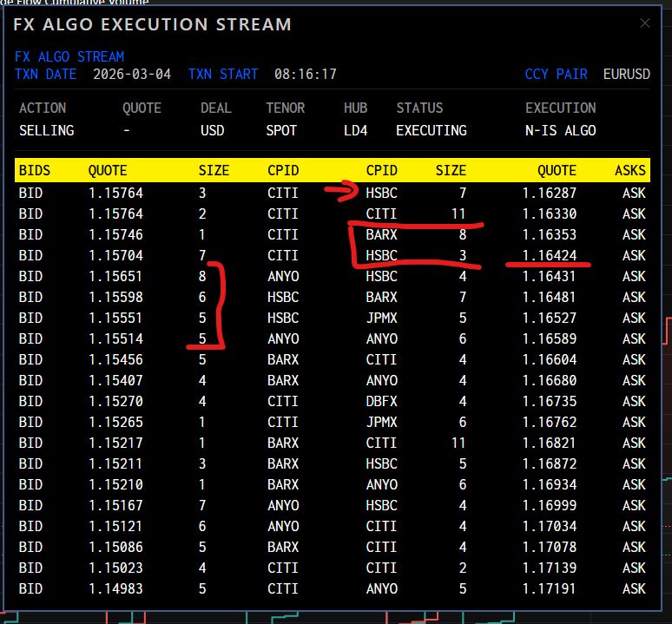Select the DBFX counterparty cell
This screenshot has height=624, width=672.
[381, 401]
